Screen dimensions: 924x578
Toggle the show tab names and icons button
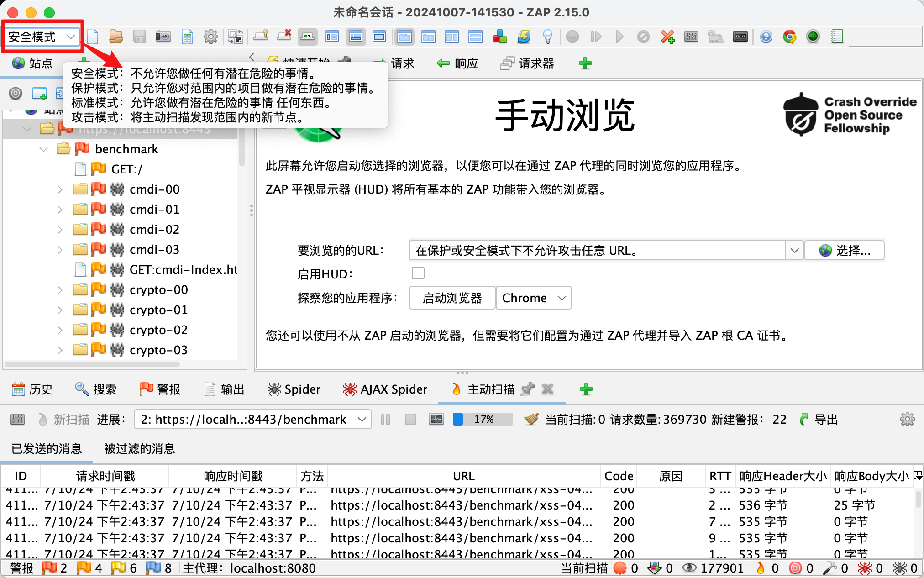[x=308, y=37]
